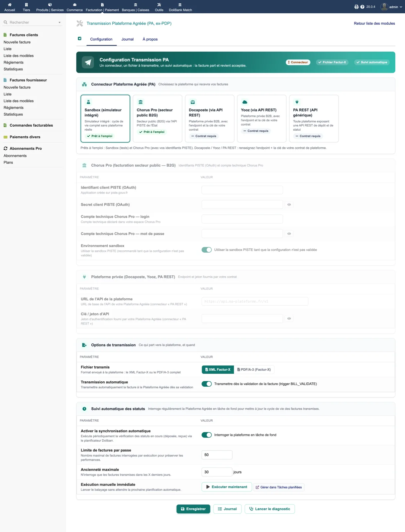Open the search box dropdown arrow

pyautogui.click(x=59, y=23)
